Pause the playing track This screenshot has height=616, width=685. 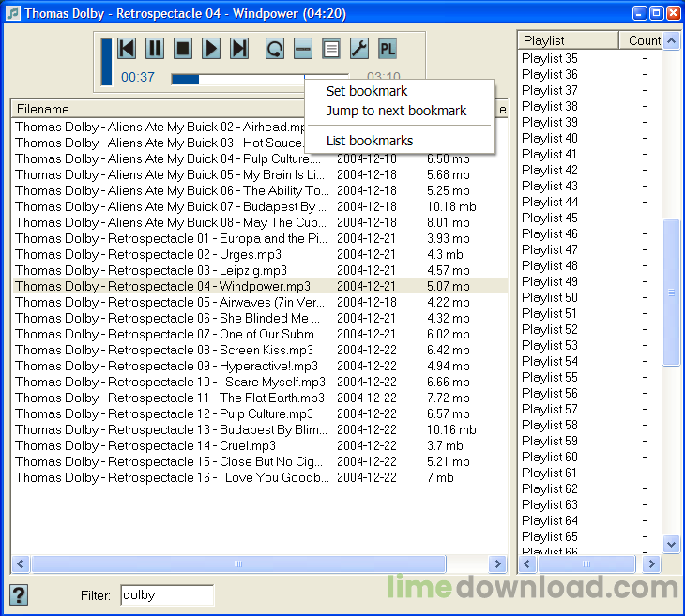(155, 49)
